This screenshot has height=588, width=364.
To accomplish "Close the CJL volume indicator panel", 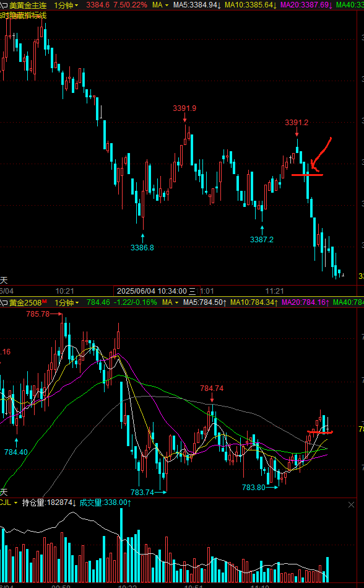I will (351, 505).
